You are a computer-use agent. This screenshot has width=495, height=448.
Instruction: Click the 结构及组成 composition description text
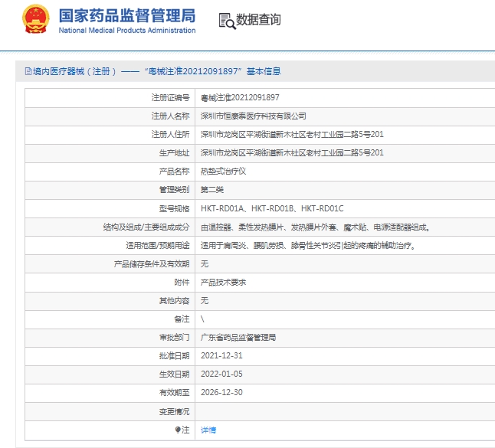pyautogui.click(x=316, y=227)
